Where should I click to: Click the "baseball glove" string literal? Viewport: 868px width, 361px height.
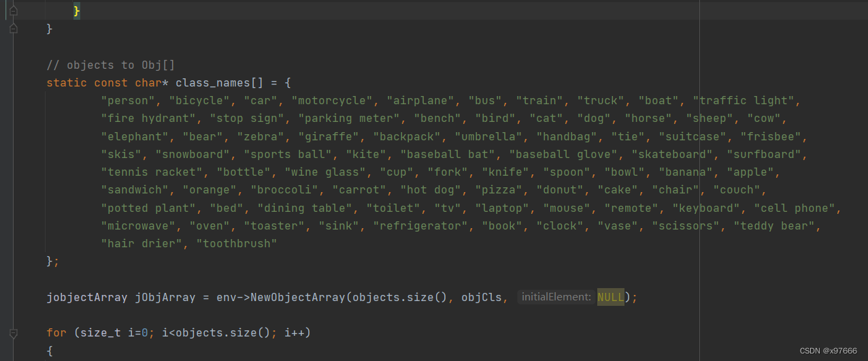(563, 155)
